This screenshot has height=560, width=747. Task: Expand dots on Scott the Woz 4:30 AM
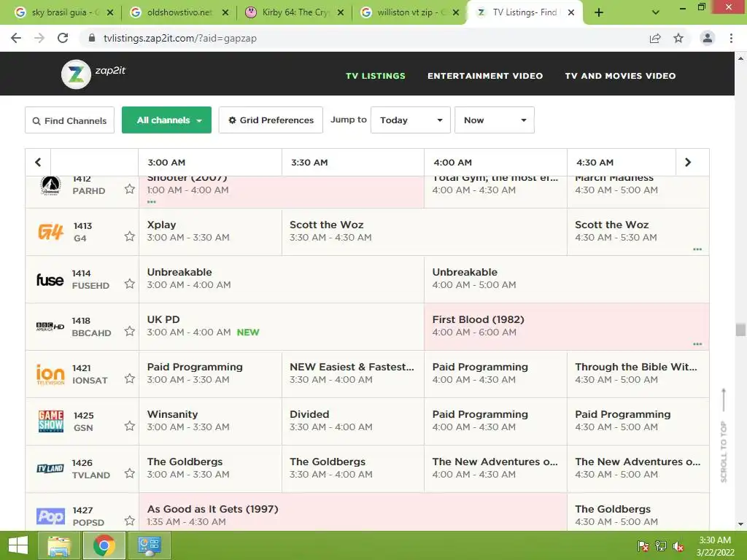(x=697, y=249)
